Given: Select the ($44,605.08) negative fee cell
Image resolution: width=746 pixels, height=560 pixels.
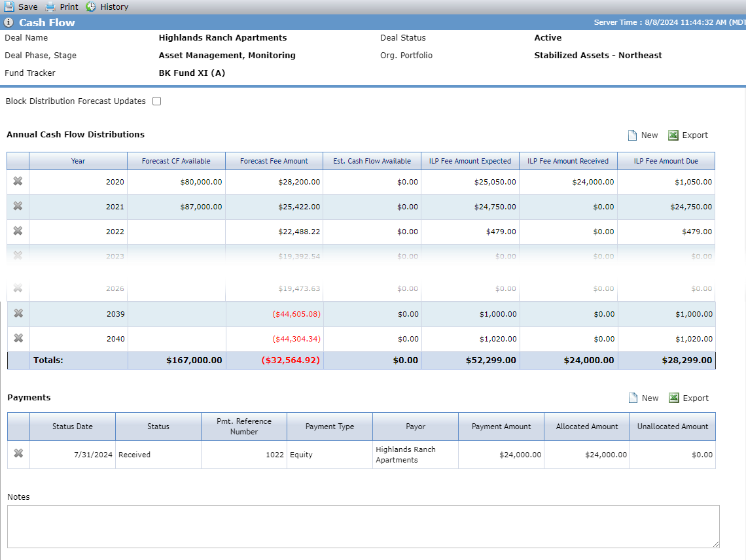Looking at the screenshot, I should coord(275,314).
